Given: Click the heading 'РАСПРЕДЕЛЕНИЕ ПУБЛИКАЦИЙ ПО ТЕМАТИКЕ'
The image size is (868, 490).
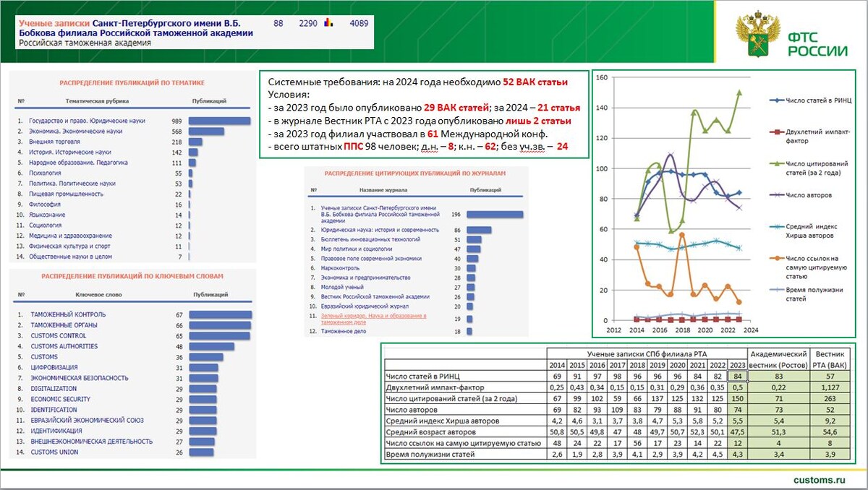Looking at the screenshot, I should pyautogui.click(x=132, y=83).
